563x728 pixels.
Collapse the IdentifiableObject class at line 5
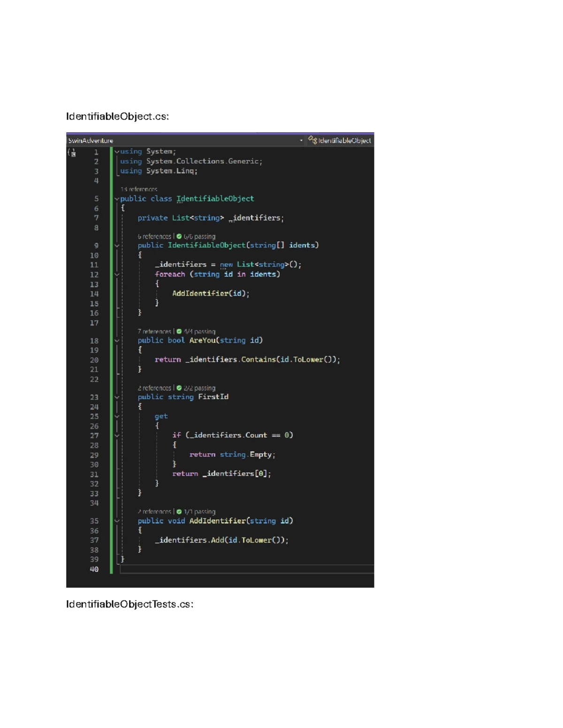pyautogui.click(x=117, y=199)
